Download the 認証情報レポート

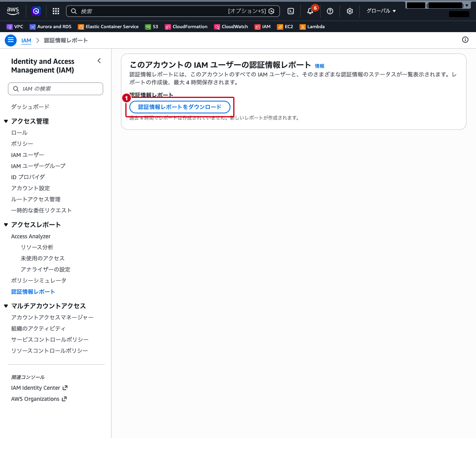click(x=180, y=107)
